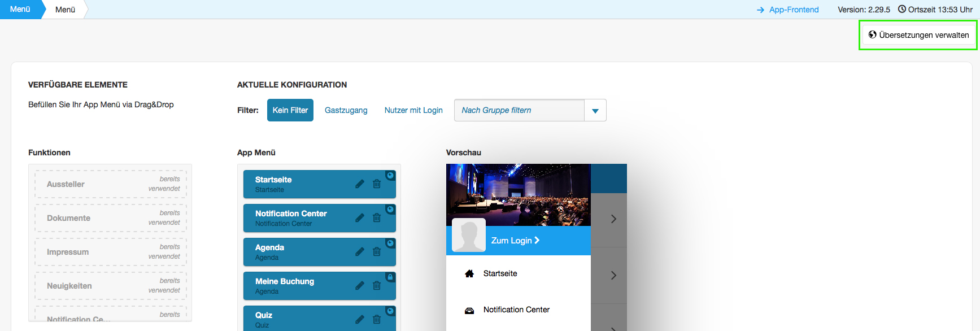Click the Nach Gruppe filtern input field
This screenshot has height=331, width=980.
point(520,110)
